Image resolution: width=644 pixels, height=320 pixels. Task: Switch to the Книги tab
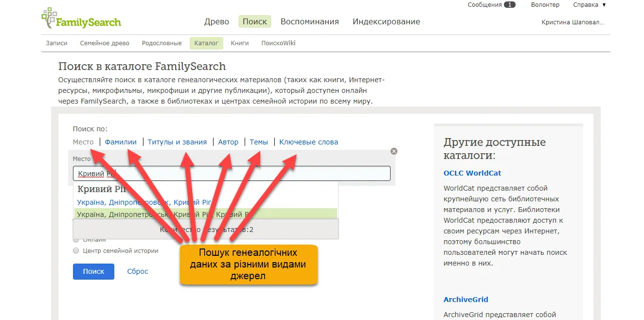click(x=240, y=43)
